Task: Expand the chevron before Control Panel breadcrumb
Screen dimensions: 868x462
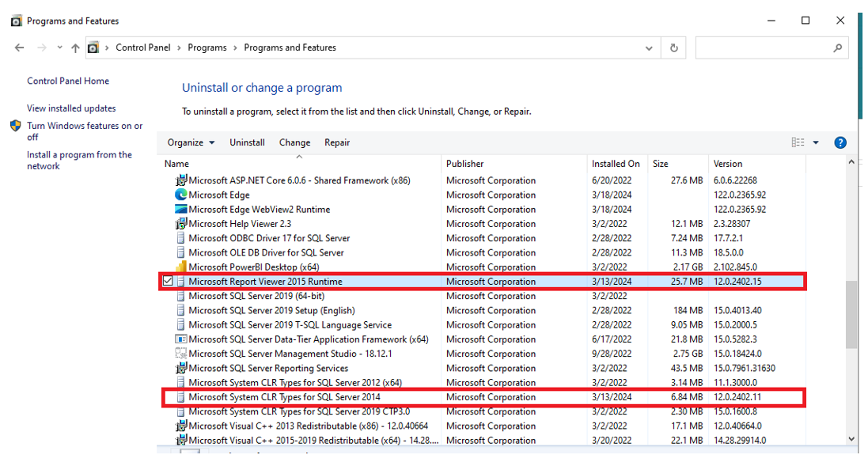Action: [x=107, y=48]
